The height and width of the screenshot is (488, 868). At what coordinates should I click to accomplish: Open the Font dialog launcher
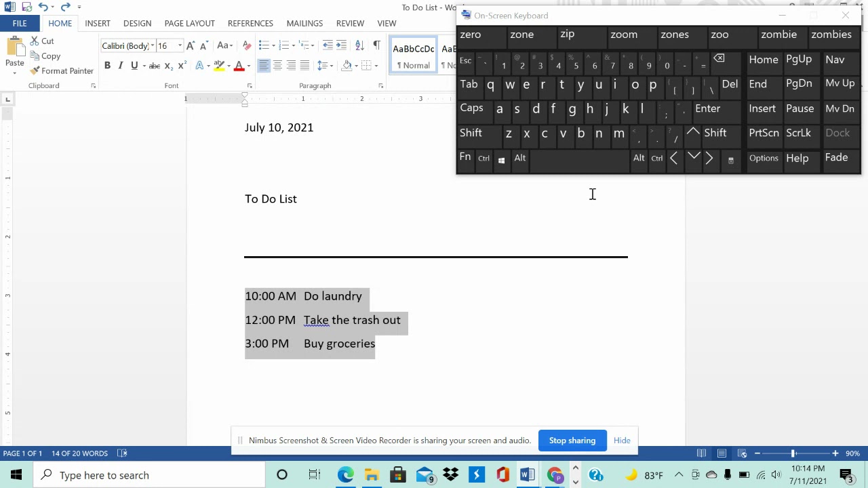tap(250, 86)
